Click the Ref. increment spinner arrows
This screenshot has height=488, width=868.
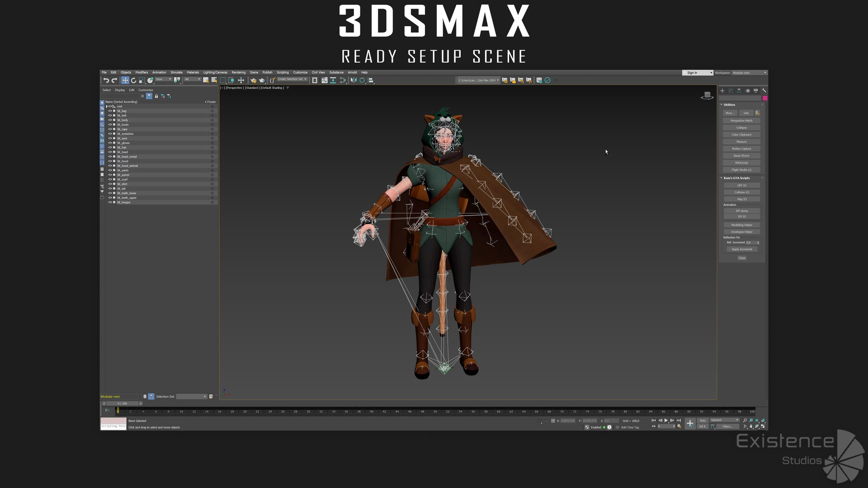pyautogui.click(x=758, y=243)
